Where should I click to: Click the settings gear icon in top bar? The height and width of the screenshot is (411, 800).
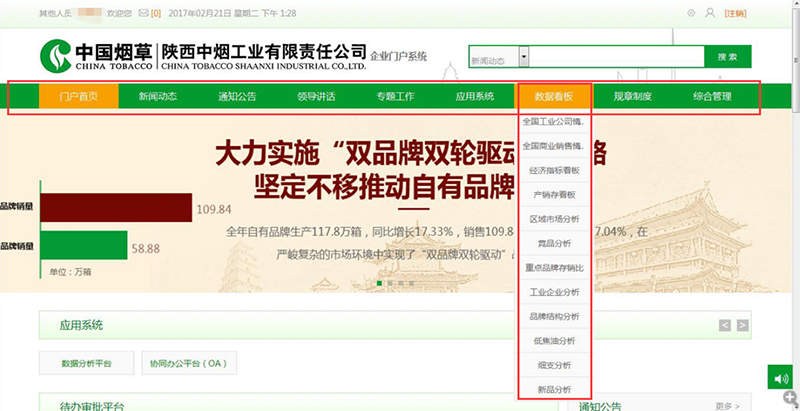pyautogui.click(x=691, y=13)
